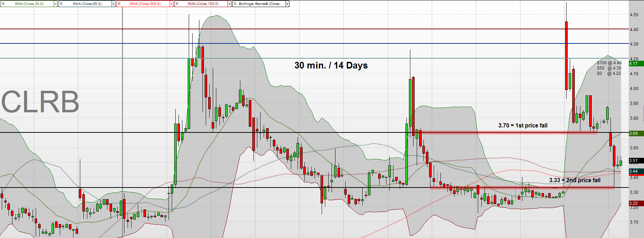Click the '$0 @ 4.22' note
The width and height of the screenshot is (644, 238).
click(x=609, y=73)
